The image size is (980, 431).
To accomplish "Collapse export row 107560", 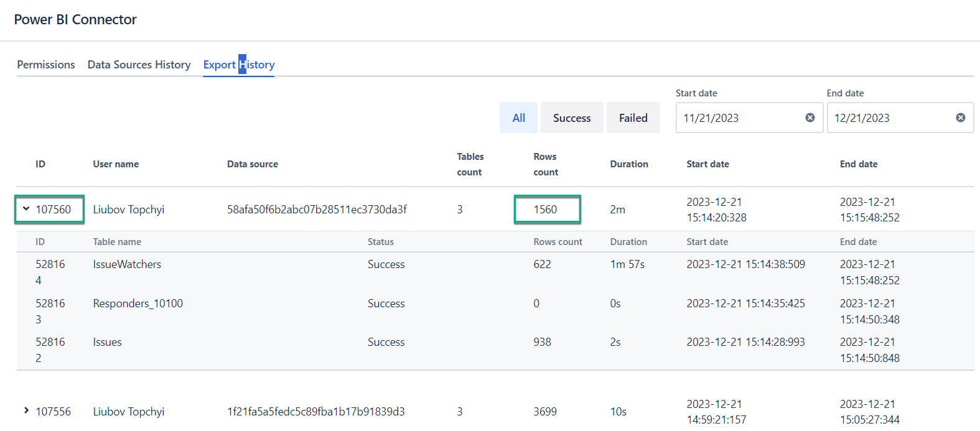I will coord(26,209).
